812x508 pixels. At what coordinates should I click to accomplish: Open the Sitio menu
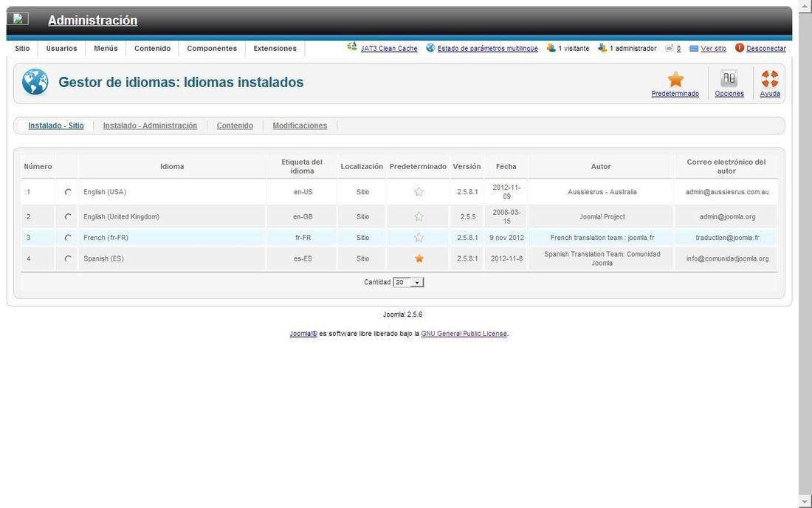point(22,48)
